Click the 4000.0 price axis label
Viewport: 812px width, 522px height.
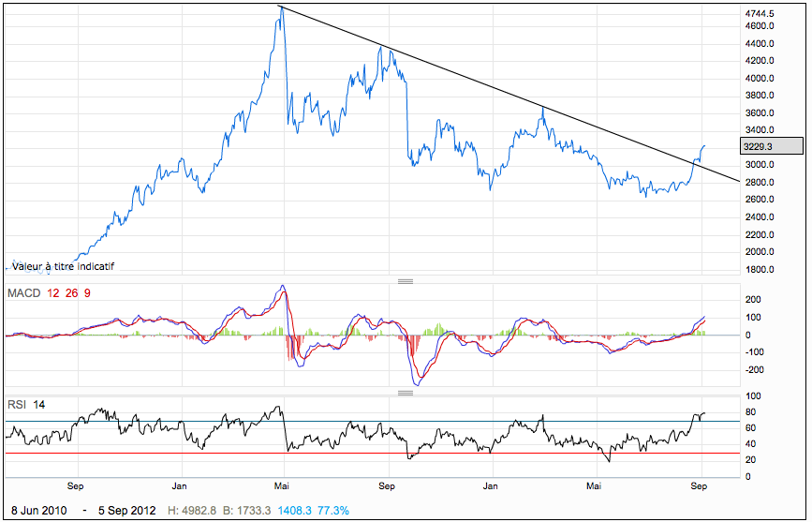pos(760,79)
